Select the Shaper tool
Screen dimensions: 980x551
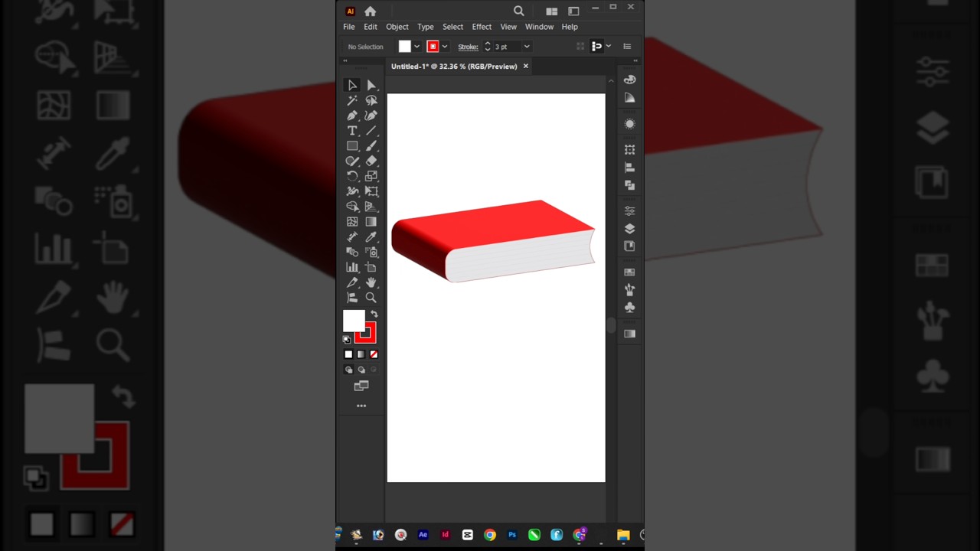(352, 161)
